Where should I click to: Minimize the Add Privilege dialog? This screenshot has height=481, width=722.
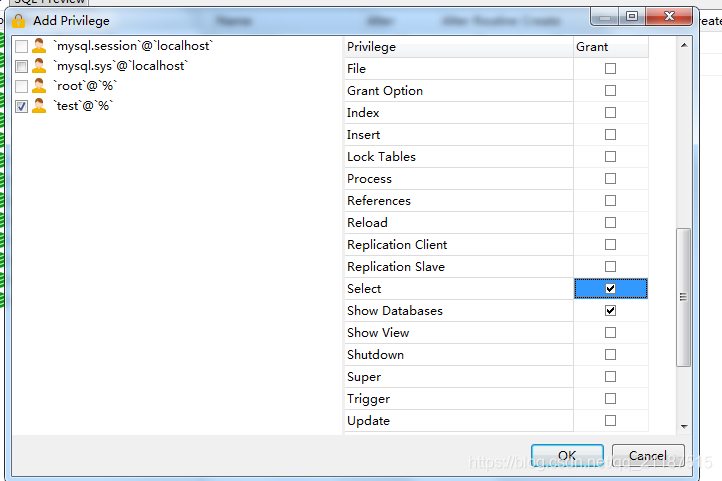605,17
